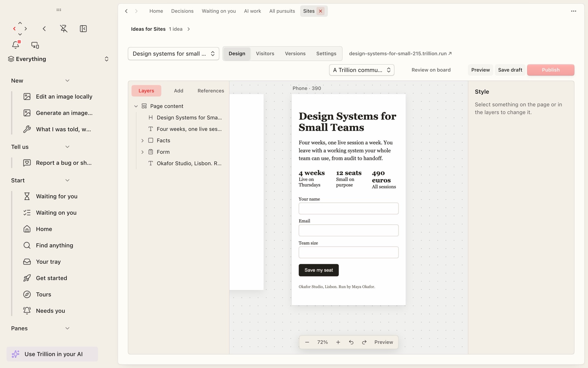The image size is (588, 368).
Task: Click the Your name input field
Action: click(349, 209)
